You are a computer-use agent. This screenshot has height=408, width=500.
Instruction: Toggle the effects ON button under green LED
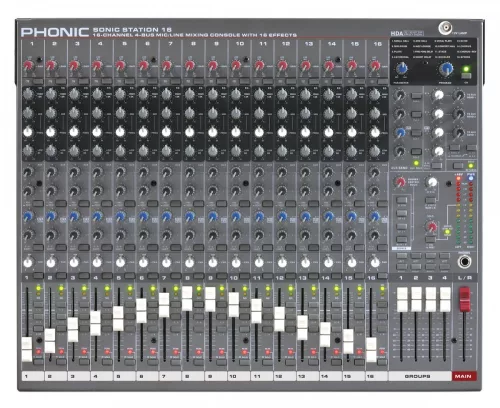[466, 76]
